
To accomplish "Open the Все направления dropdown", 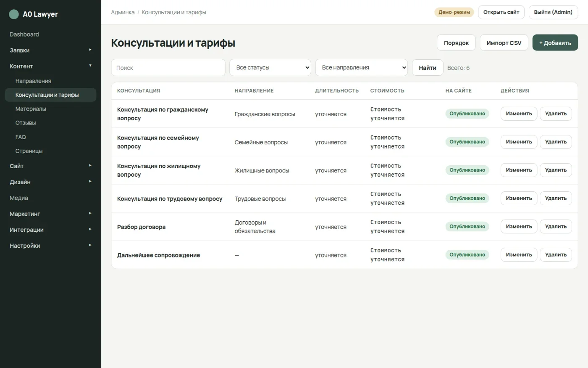I will [362, 68].
